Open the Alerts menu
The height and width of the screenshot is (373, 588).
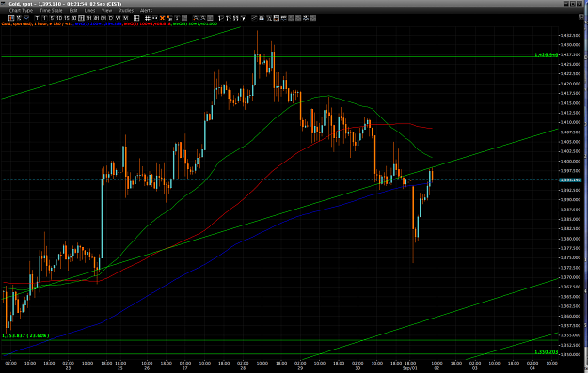click(x=146, y=11)
